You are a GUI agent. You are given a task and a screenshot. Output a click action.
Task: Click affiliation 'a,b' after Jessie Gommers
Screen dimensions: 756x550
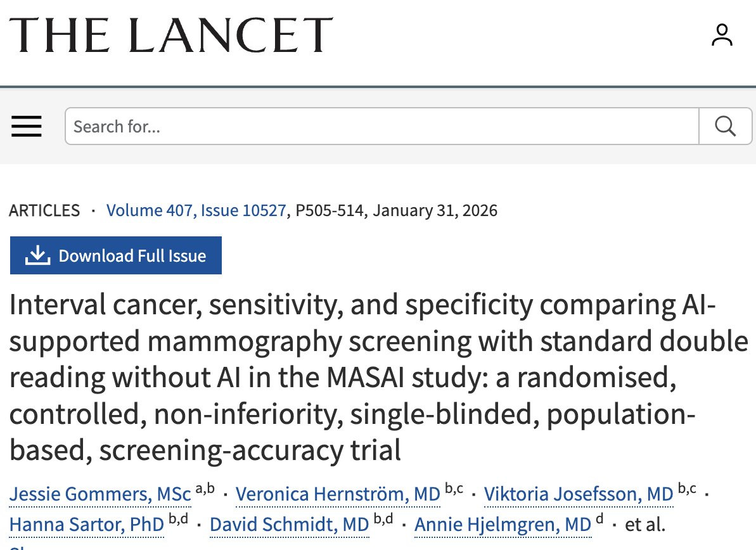(x=205, y=489)
